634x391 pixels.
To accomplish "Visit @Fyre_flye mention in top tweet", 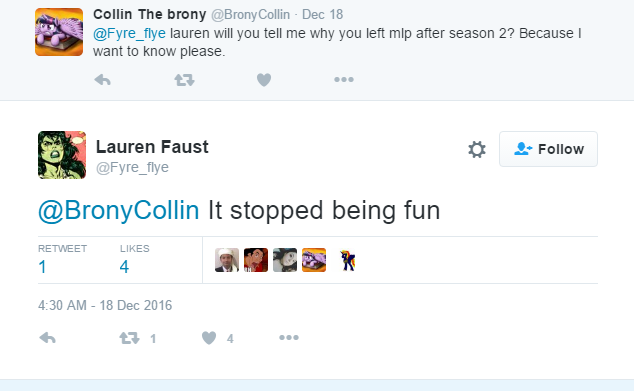I will 129,33.
